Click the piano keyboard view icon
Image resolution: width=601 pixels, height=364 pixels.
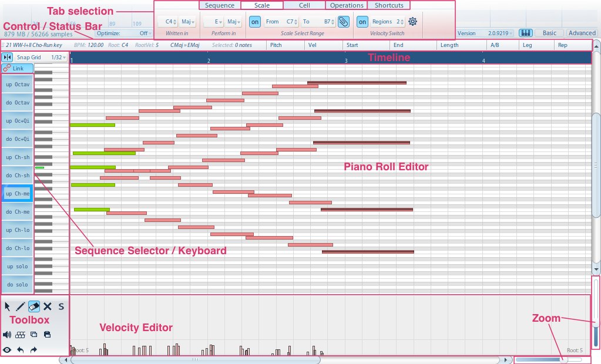tap(525, 33)
